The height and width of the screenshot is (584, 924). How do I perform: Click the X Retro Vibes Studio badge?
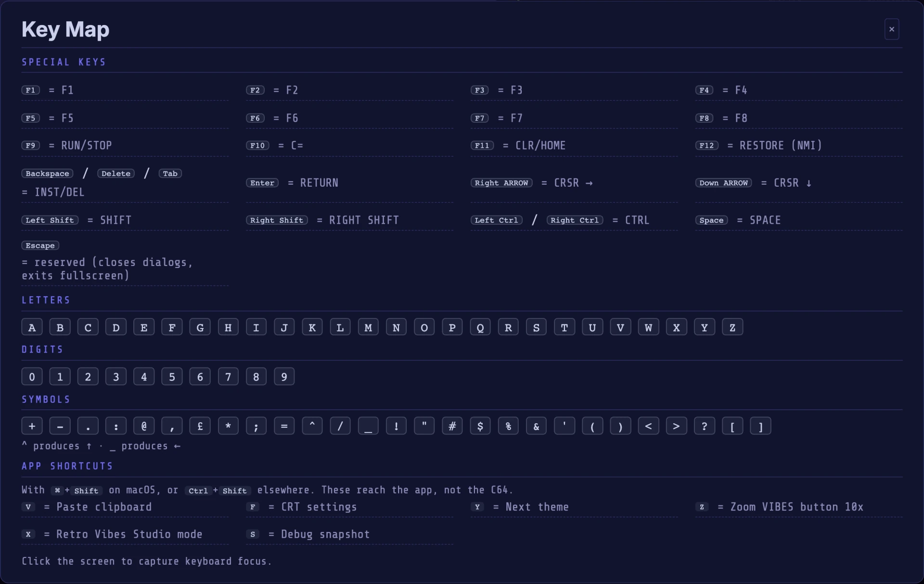[x=28, y=534]
